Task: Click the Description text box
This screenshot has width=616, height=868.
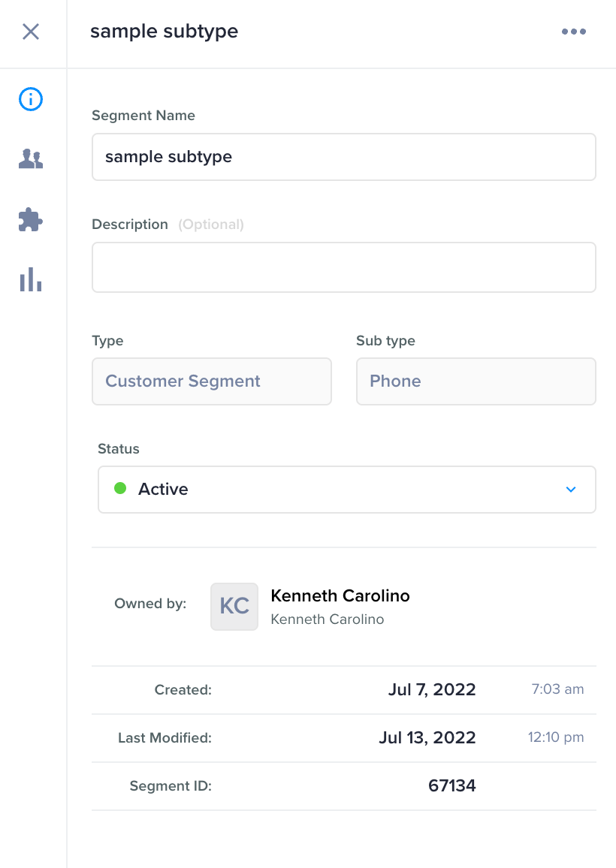Action: pos(343,267)
